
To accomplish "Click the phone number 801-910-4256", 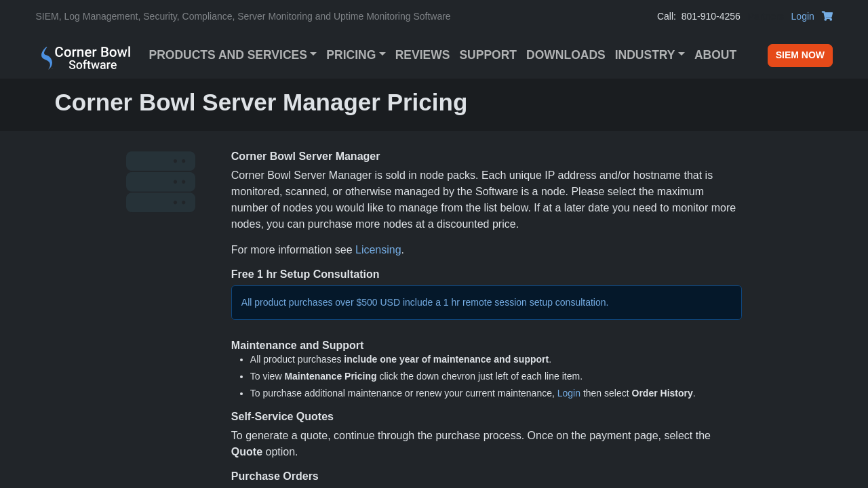I will pyautogui.click(x=710, y=16).
